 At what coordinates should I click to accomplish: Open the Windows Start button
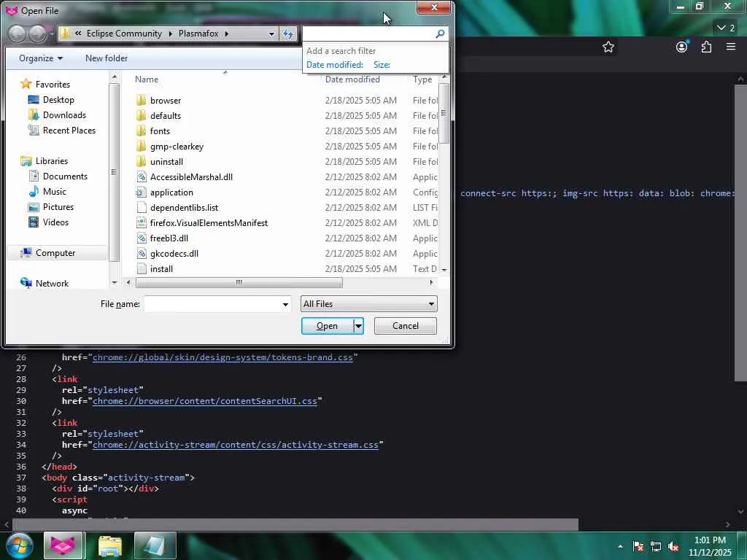20,545
